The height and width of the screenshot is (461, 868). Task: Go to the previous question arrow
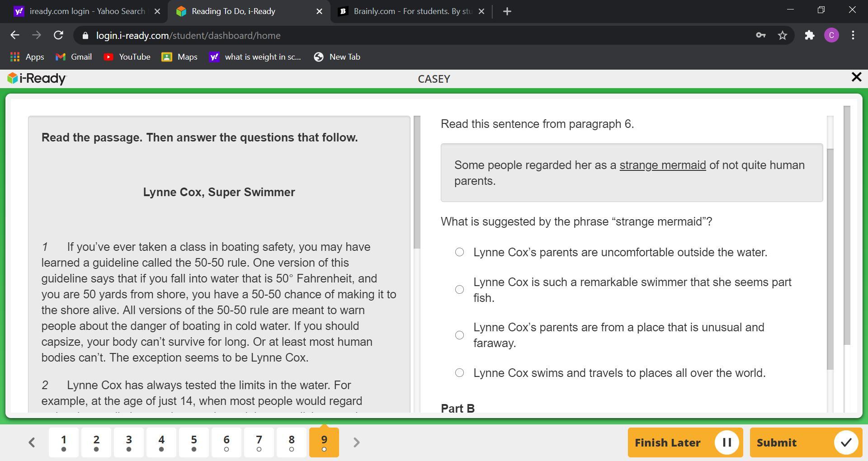[32, 442]
